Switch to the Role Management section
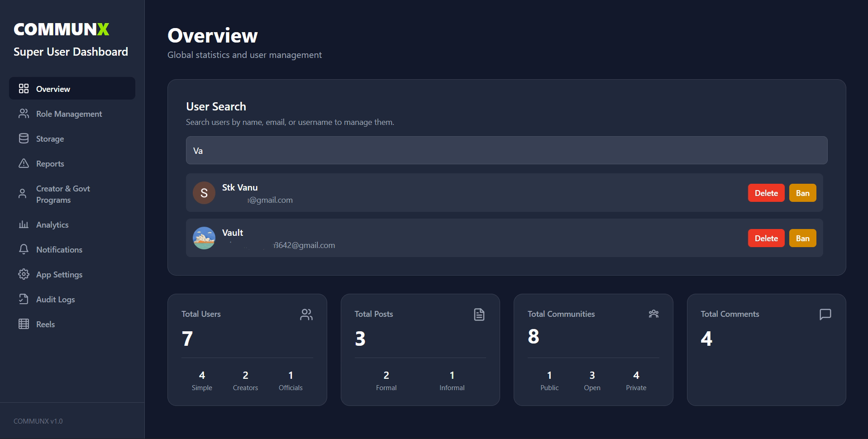 click(x=69, y=114)
